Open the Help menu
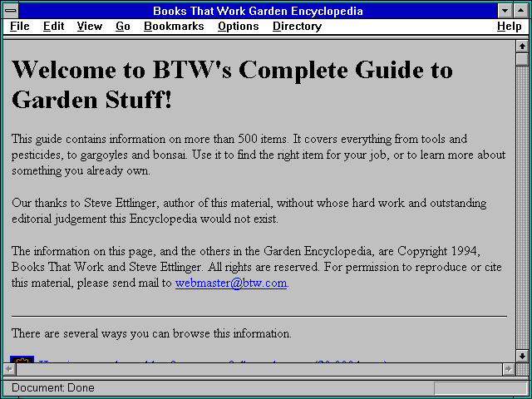This screenshot has width=532, height=399. tap(510, 27)
